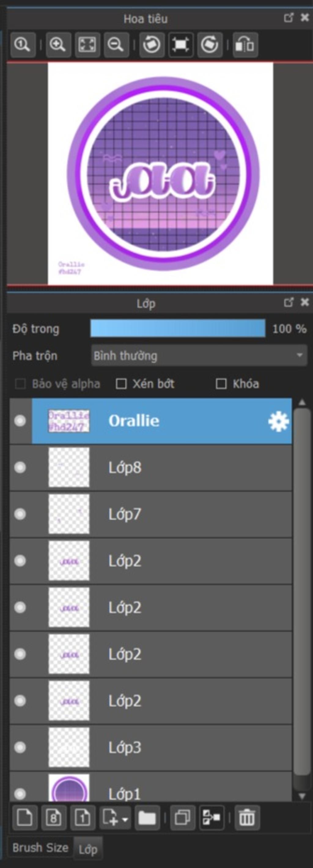Enable the Khóa lock checkbox
This screenshot has height=868, width=313.
pos(221,383)
